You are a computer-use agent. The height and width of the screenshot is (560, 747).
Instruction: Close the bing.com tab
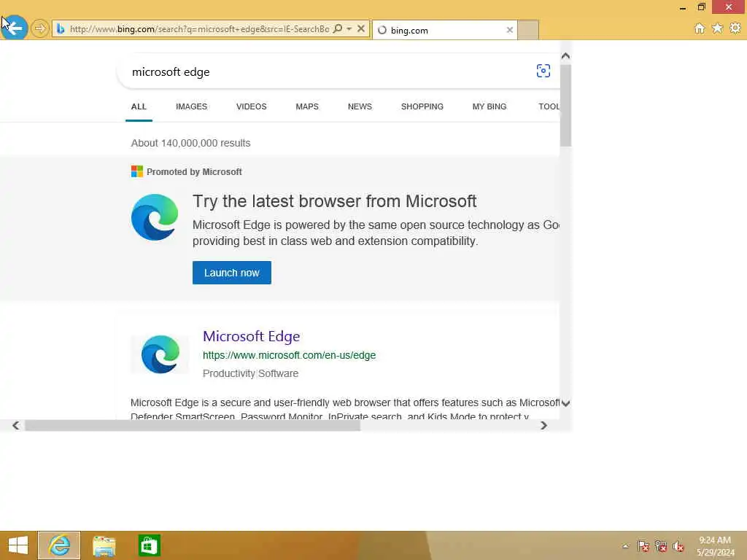point(510,30)
